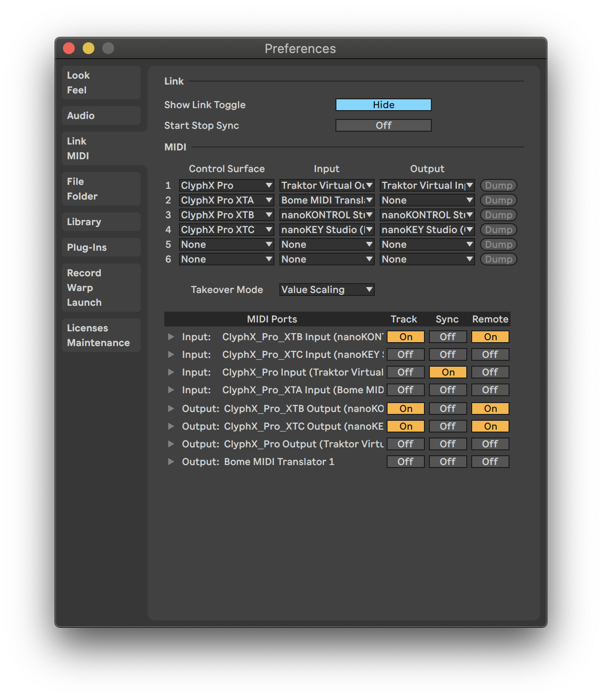Switch to the Plug-Ins tab
The image size is (602, 700).
[x=101, y=247]
